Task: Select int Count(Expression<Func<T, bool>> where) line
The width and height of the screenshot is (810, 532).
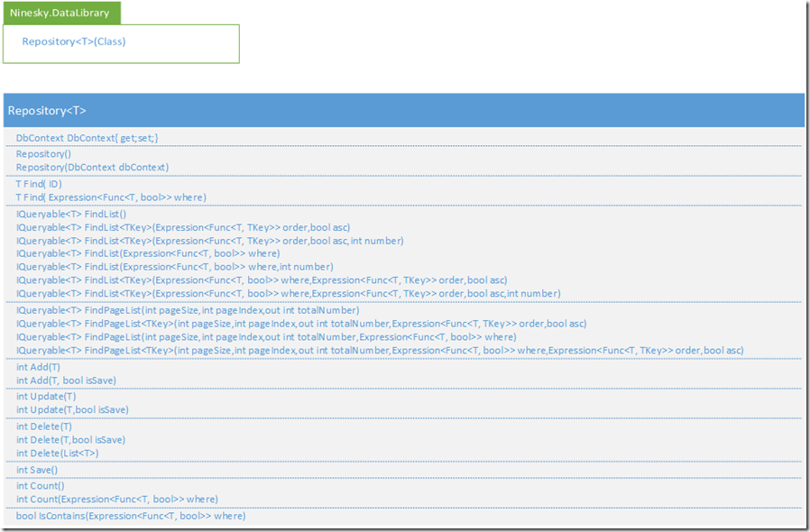Action: pyautogui.click(x=117, y=499)
